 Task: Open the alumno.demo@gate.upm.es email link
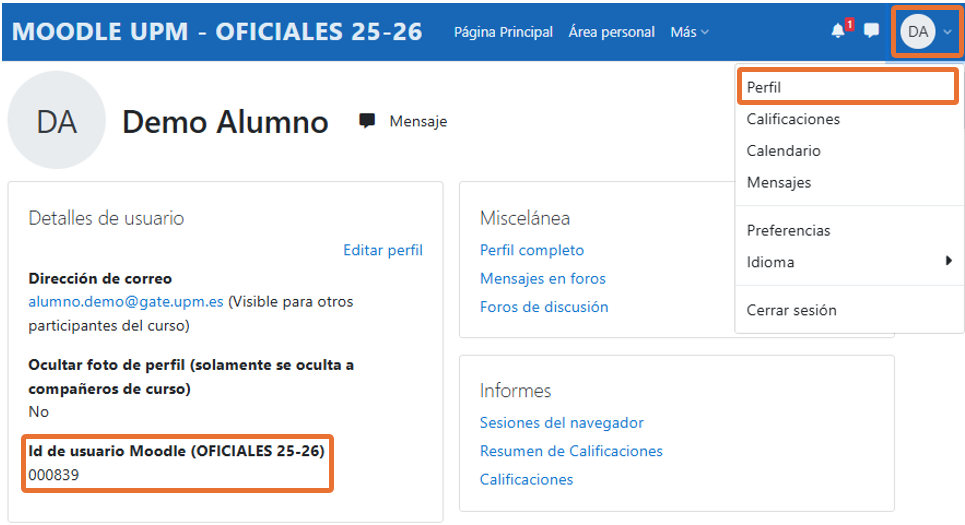pyautogui.click(x=126, y=302)
